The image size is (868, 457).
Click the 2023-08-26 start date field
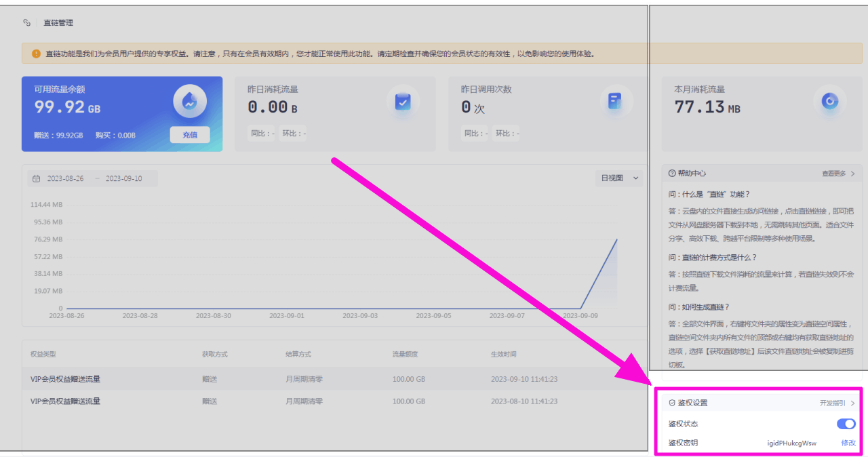click(x=66, y=179)
